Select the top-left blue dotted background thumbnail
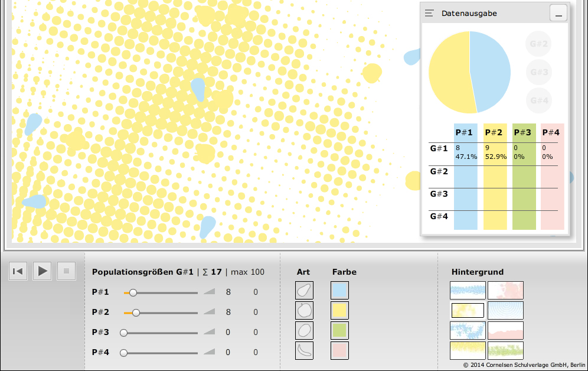The image size is (588, 371). [468, 291]
